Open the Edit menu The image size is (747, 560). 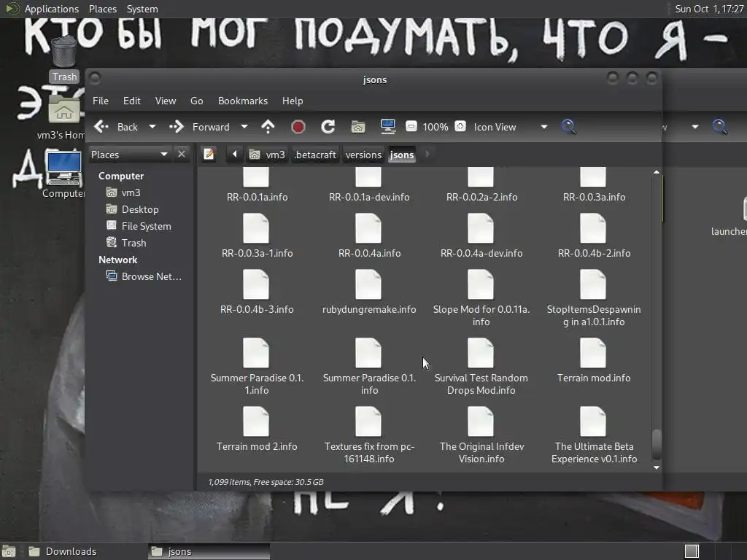(x=131, y=101)
